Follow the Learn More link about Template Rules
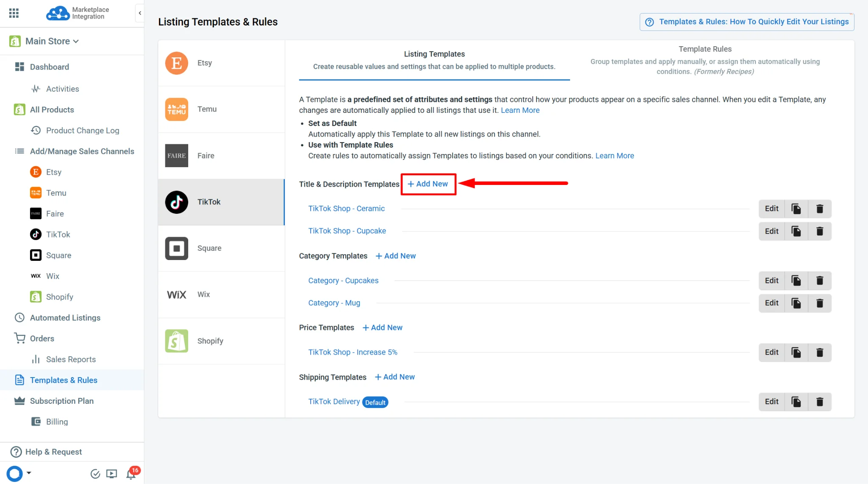Viewport: 868px width, 484px height. (615, 156)
